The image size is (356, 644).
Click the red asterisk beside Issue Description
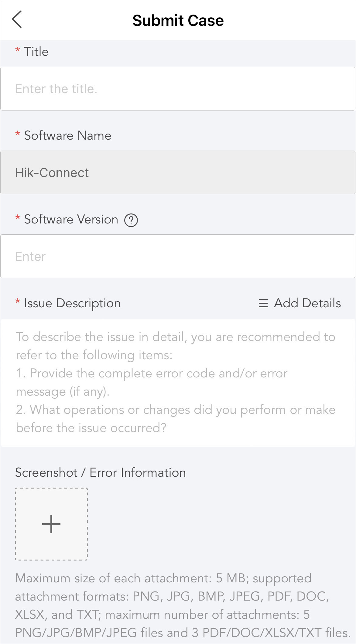tap(18, 302)
